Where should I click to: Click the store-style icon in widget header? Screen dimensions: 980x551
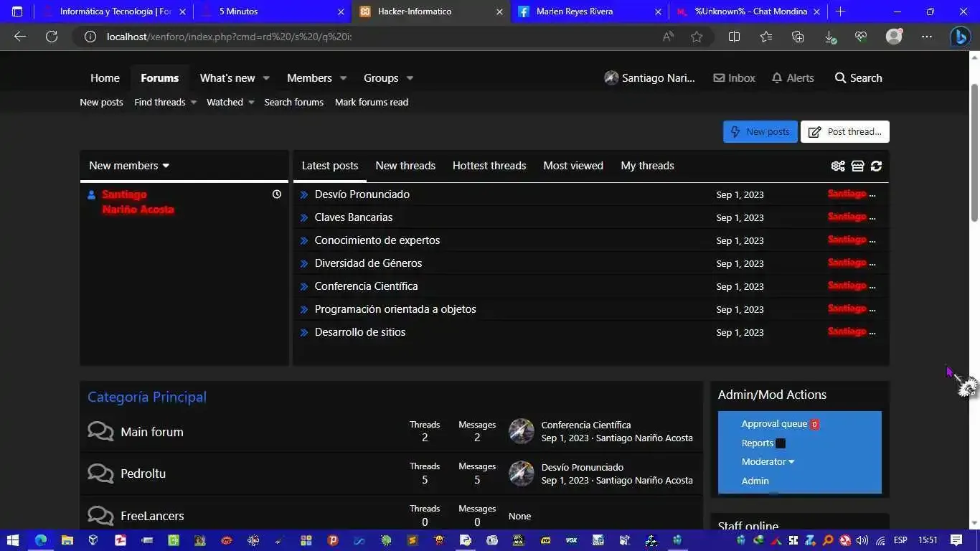click(x=857, y=166)
